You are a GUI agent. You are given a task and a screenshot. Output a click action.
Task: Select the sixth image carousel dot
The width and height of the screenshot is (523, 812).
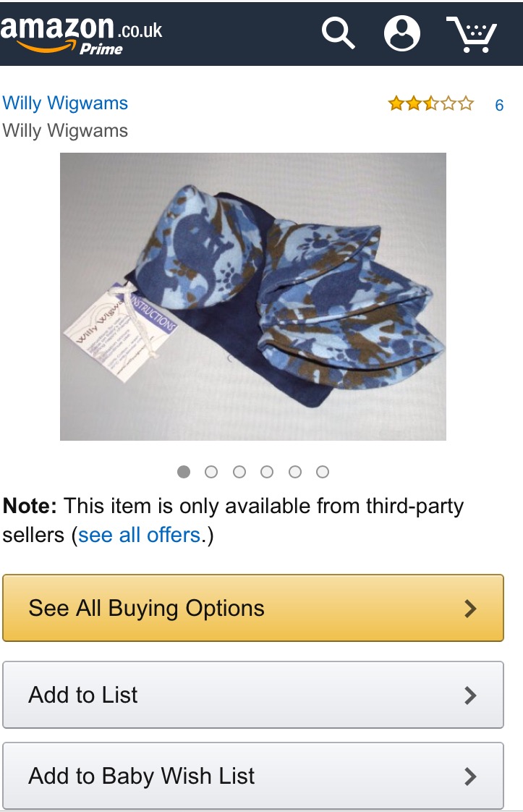323,472
